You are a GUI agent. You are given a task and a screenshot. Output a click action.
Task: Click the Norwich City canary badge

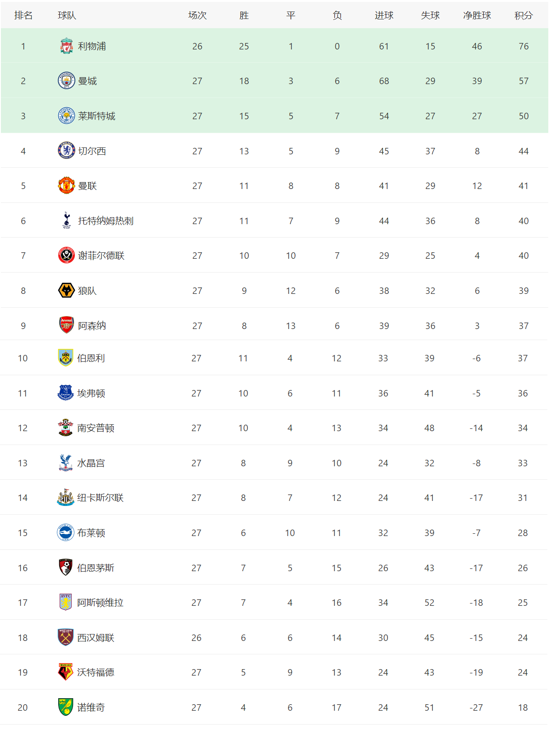point(66,707)
